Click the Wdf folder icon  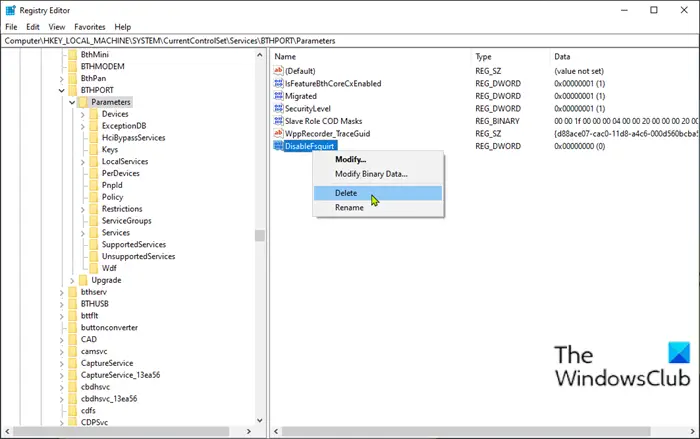[94, 268]
